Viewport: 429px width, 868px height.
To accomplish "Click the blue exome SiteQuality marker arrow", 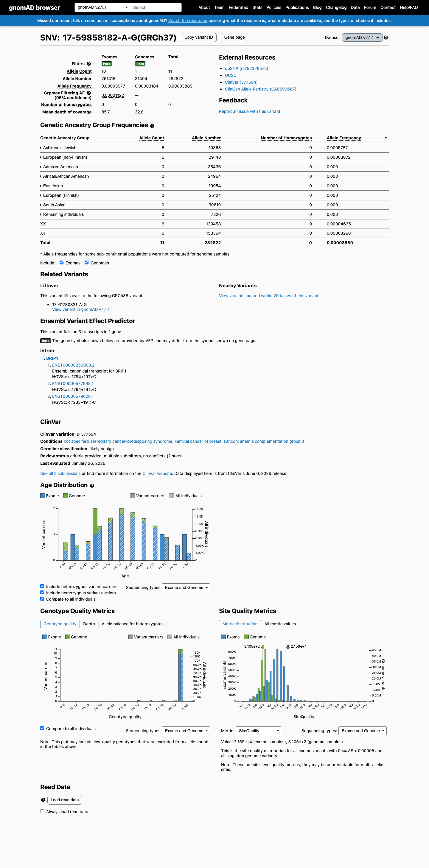I will (x=288, y=647).
